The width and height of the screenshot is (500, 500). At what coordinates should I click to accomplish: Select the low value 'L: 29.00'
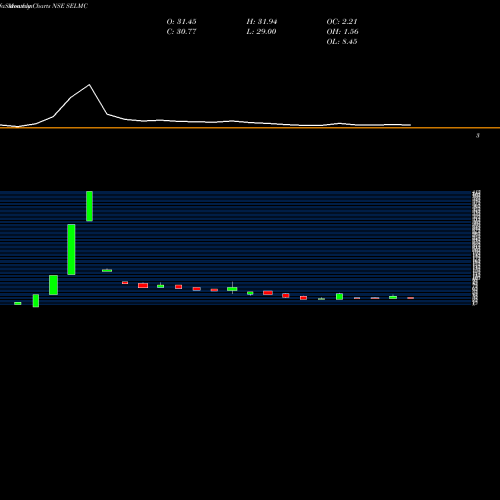261,32
